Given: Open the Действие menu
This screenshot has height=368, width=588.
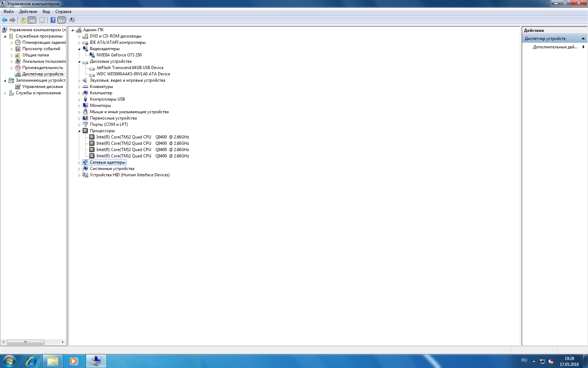Looking at the screenshot, I should click(x=28, y=12).
